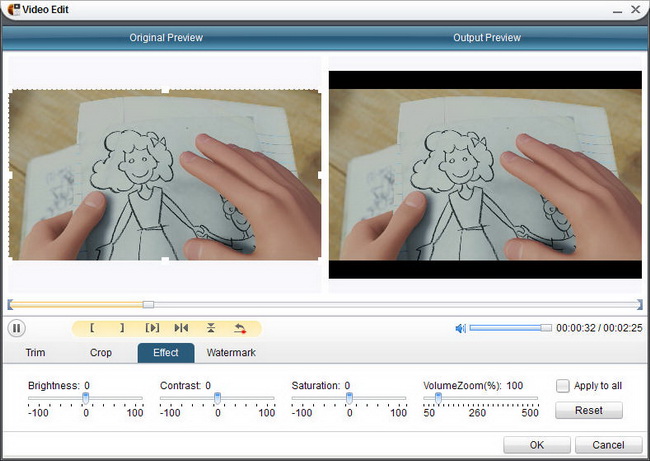Open the Watermark tab
The height and width of the screenshot is (461, 650).
coord(231,353)
